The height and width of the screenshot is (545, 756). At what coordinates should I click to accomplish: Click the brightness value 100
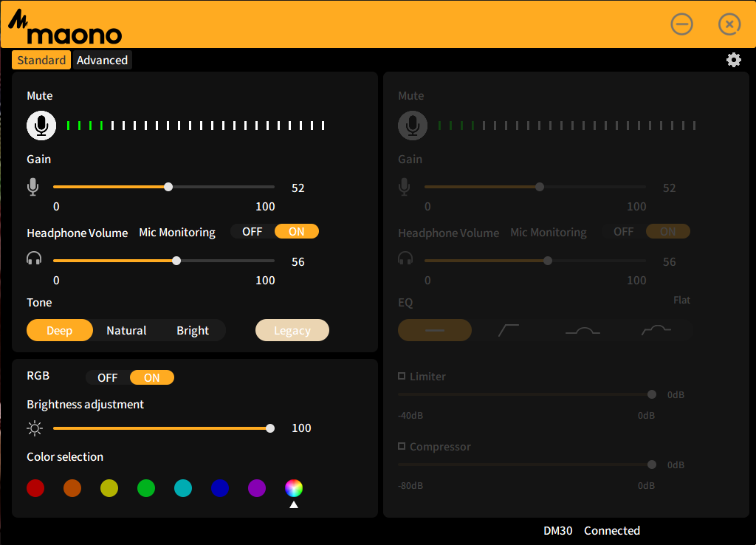301,428
